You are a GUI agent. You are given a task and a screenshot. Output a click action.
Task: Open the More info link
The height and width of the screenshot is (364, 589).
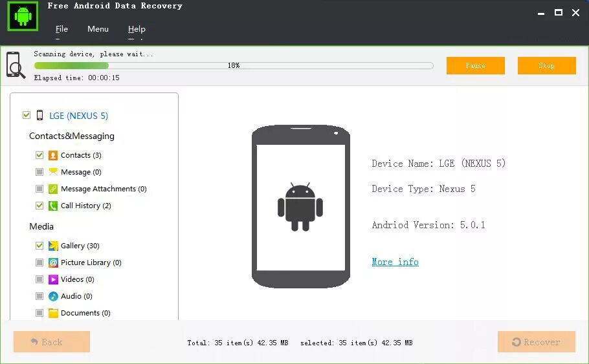395,262
